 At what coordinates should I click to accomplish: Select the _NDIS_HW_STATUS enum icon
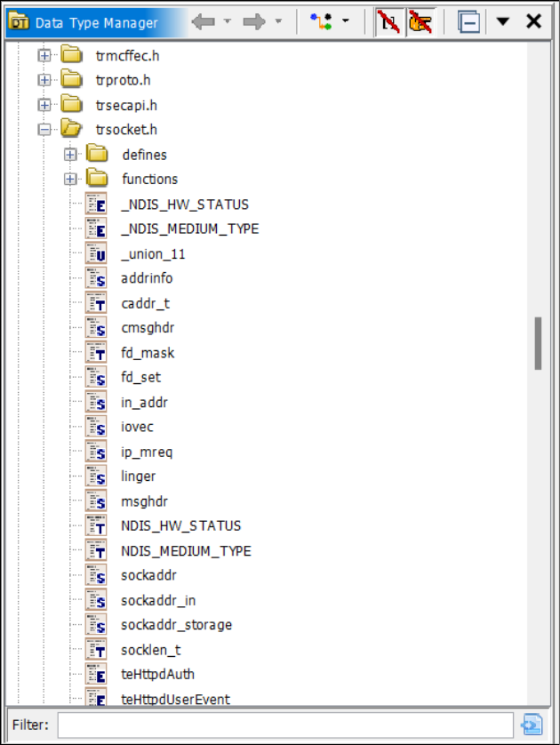[96, 204]
